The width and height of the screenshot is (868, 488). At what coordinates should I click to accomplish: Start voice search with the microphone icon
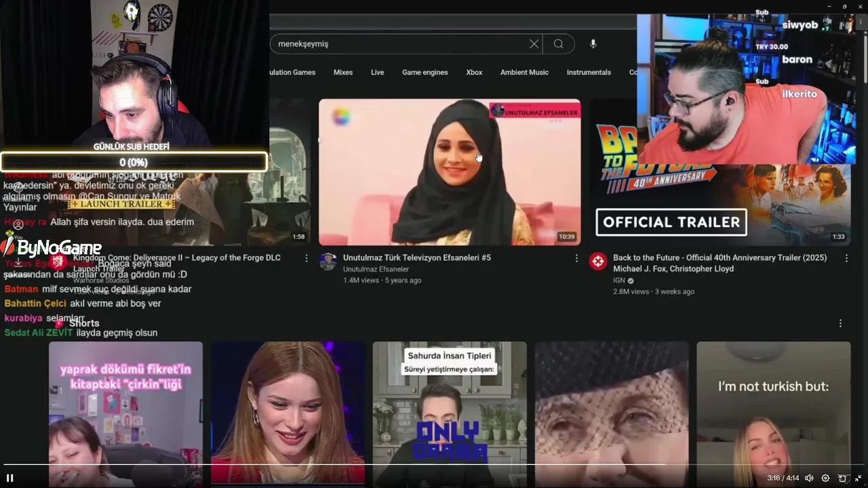pos(593,44)
